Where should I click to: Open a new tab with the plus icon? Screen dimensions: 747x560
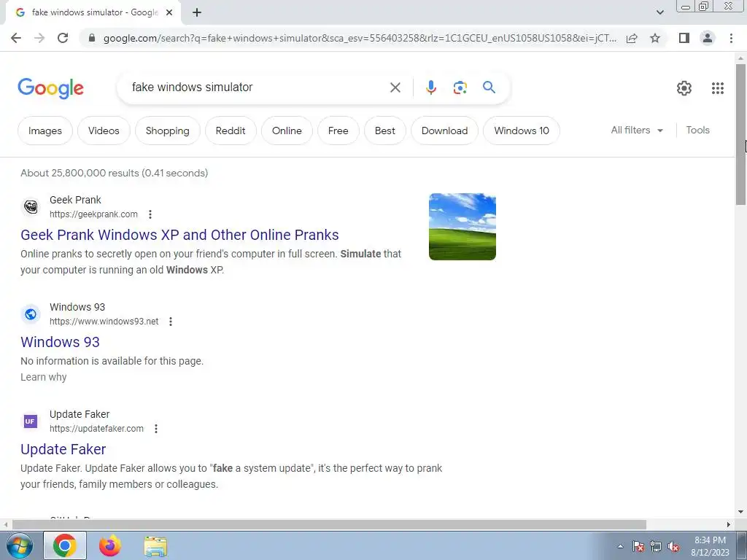pyautogui.click(x=197, y=13)
